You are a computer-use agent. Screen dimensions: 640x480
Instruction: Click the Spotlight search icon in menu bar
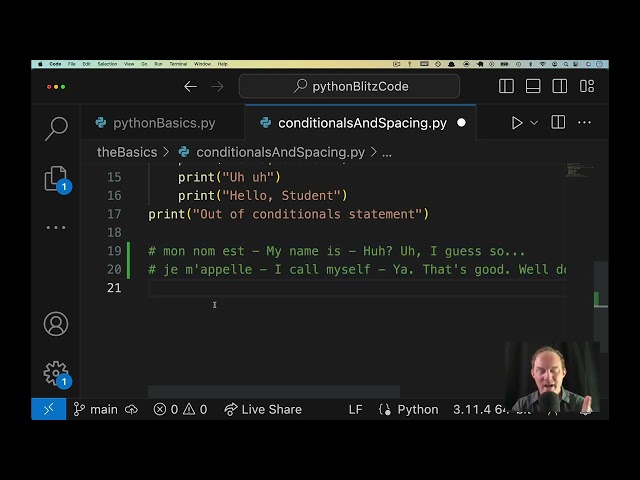[566, 64]
